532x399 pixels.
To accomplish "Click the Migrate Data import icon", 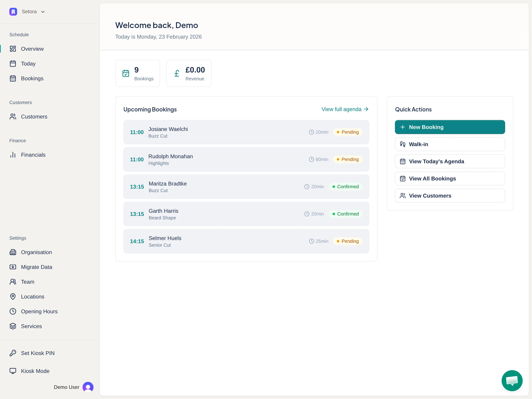I will click(13, 267).
